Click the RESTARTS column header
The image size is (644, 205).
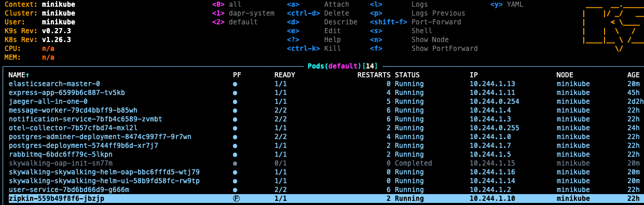374,75
